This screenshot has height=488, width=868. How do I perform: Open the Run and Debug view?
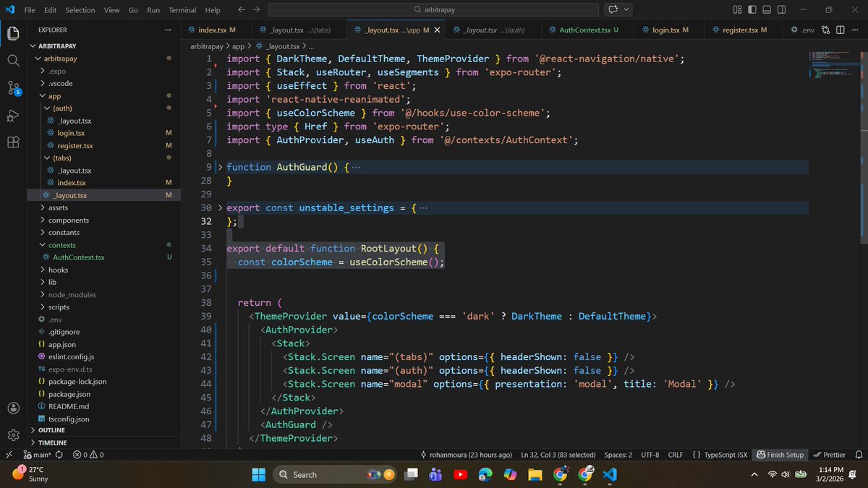13,116
